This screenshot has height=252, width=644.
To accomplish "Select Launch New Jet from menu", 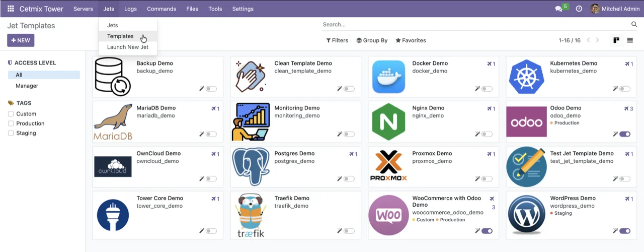I will [x=127, y=47].
